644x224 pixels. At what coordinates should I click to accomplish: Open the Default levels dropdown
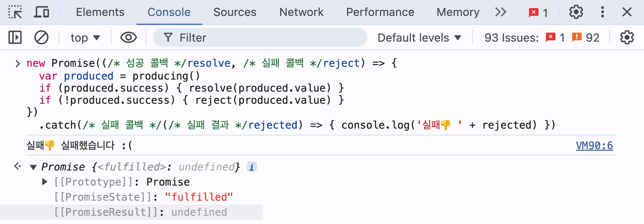point(419,38)
